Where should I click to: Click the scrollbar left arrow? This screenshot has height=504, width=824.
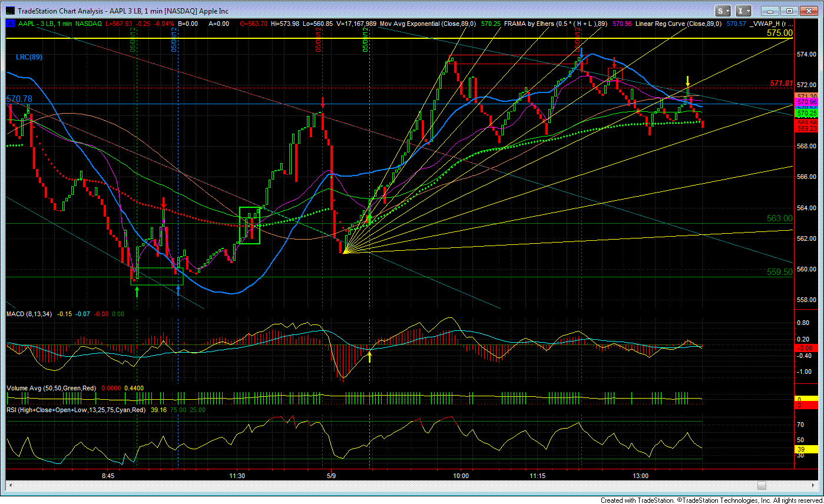[9, 485]
